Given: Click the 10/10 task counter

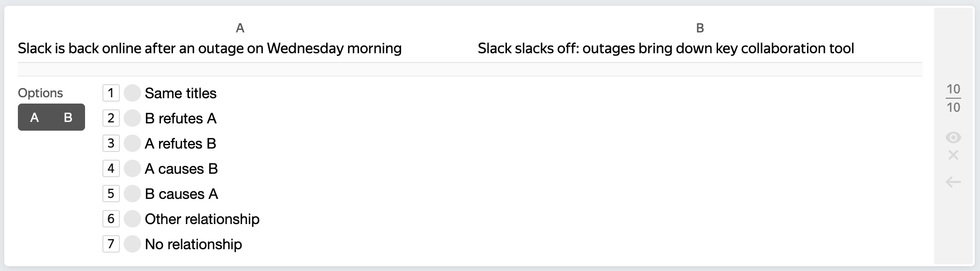Looking at the screenshot, I should 953,98.
